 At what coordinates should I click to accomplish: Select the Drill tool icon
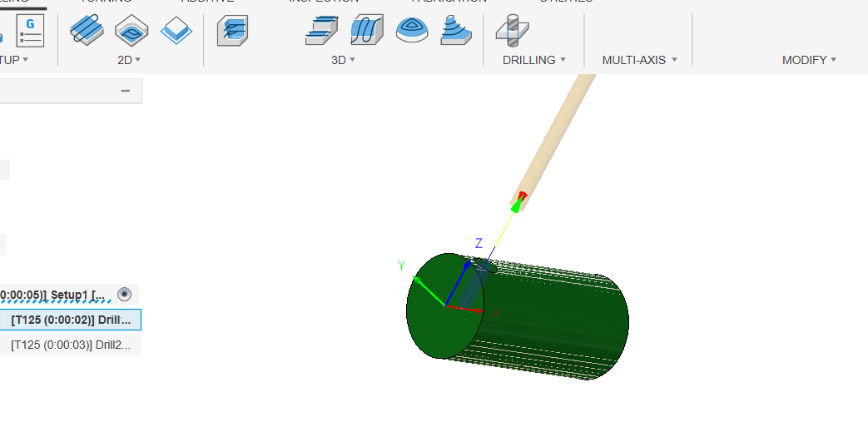513,31
